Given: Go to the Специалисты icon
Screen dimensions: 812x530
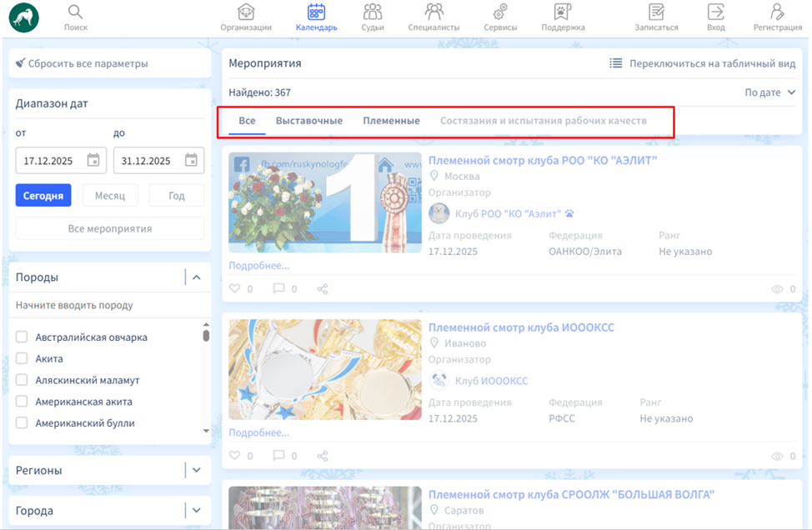Looking at the screenshot, I should 434,12.
